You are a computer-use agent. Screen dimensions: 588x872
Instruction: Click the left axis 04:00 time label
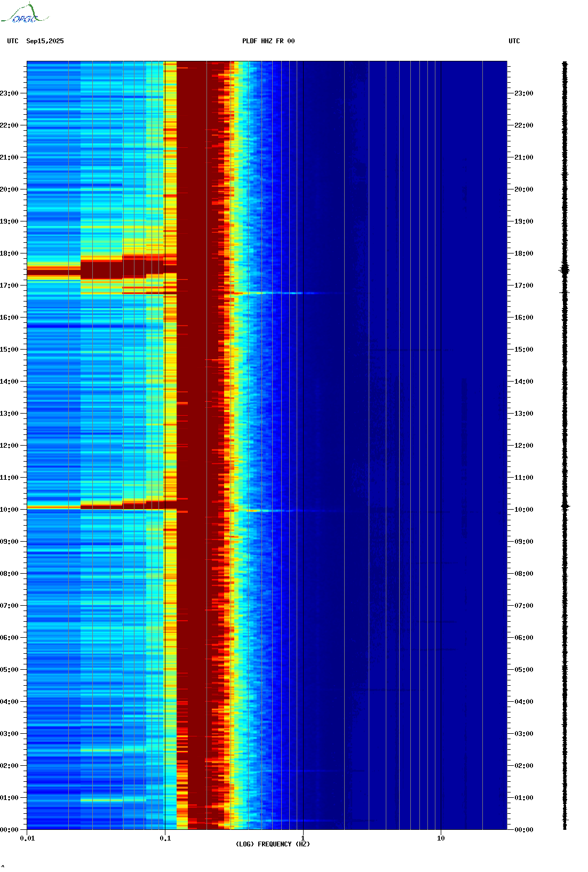point(9,702)
